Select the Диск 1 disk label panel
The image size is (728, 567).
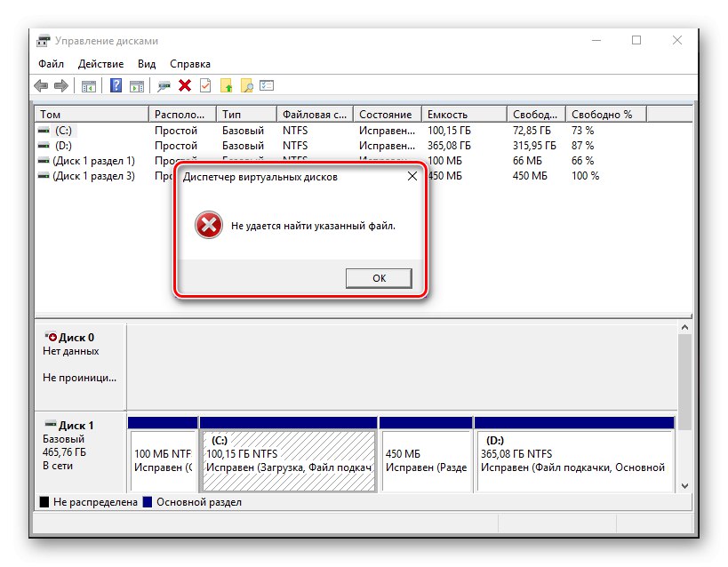[x=80, y=451]
